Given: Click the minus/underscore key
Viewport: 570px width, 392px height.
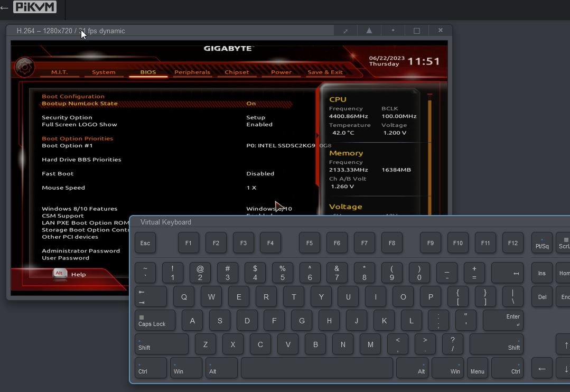Looking at the screenshot, I should pyautogui.click(x=447, y=273).
